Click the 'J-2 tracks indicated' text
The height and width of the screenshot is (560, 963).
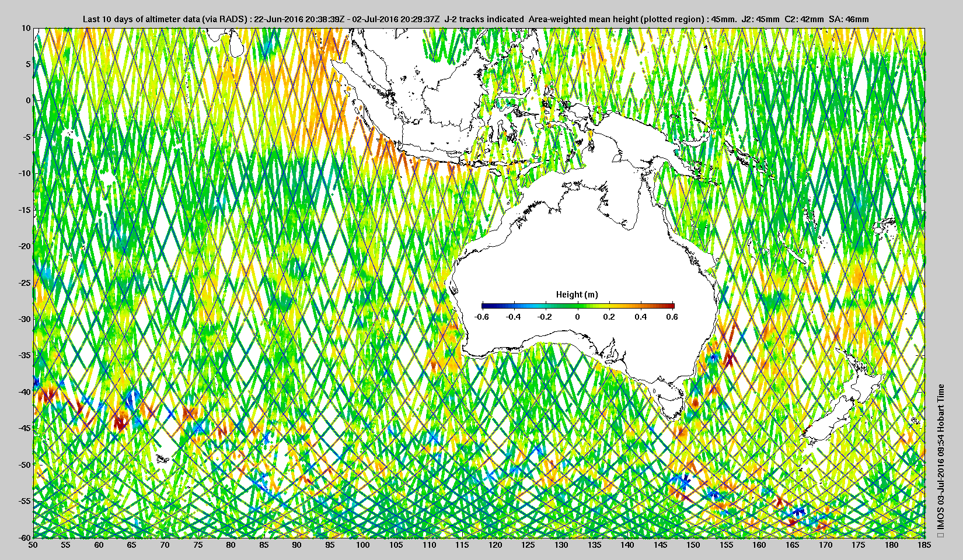(484, 19)
